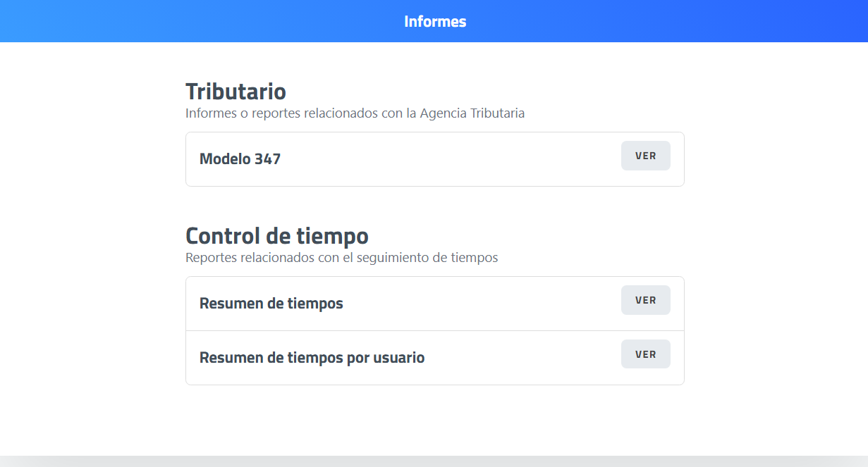
Task: Select the Modelo 347 report title
Action: pos(240,159)
